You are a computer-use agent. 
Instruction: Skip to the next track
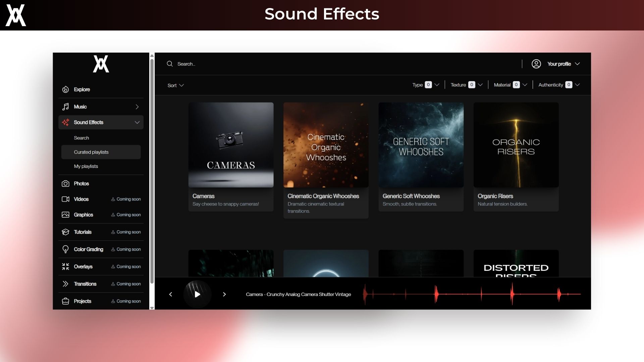point(224,294)
